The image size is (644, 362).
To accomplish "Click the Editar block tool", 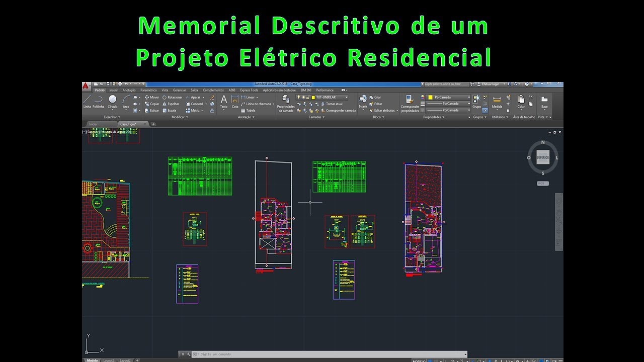I will (375, 104).
